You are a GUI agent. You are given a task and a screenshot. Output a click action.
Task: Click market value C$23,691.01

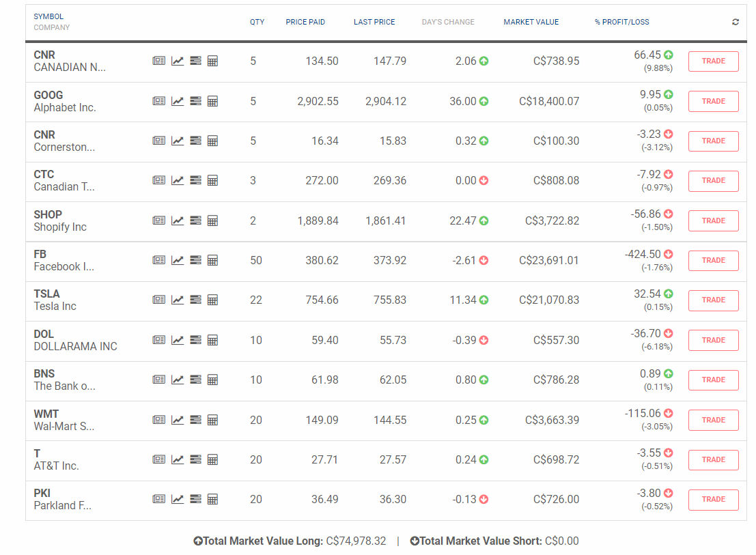click(x=548, y=260)
